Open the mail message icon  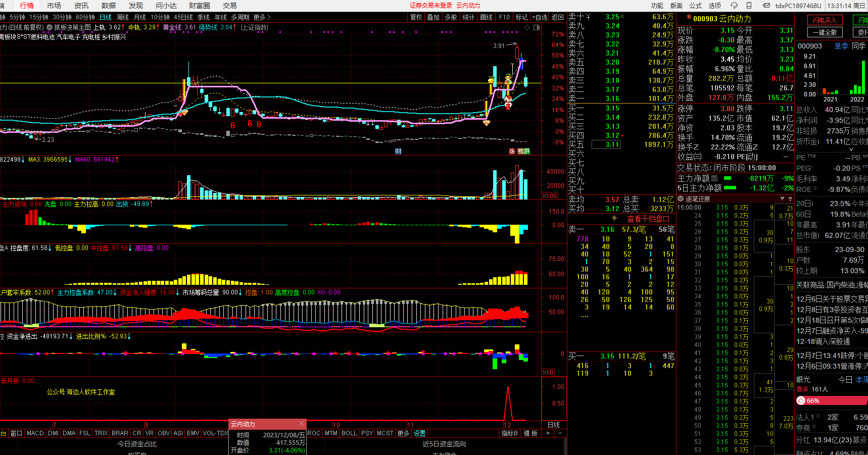[x=766, y=6]
